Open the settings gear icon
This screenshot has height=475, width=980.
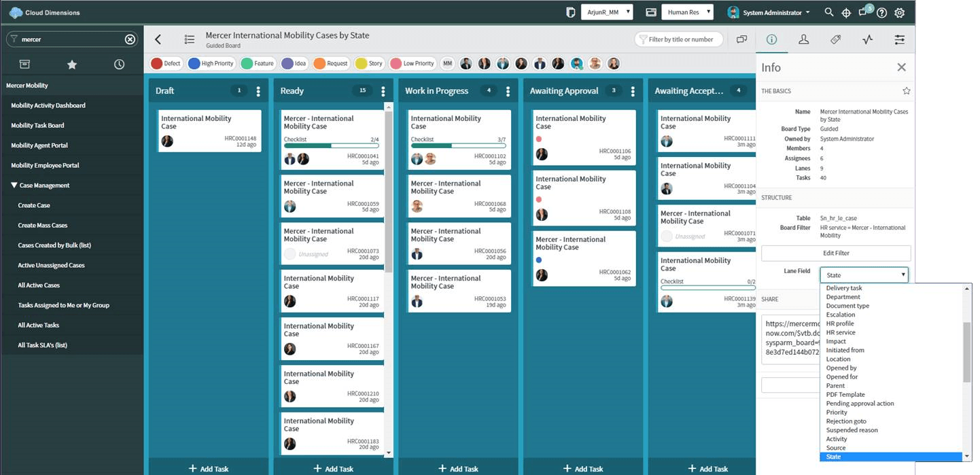tap(898, 12)
